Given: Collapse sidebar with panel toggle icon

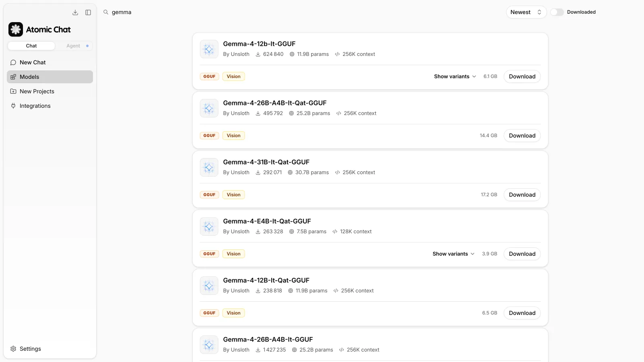Looking at the screenshot, I should pos(88,12).
